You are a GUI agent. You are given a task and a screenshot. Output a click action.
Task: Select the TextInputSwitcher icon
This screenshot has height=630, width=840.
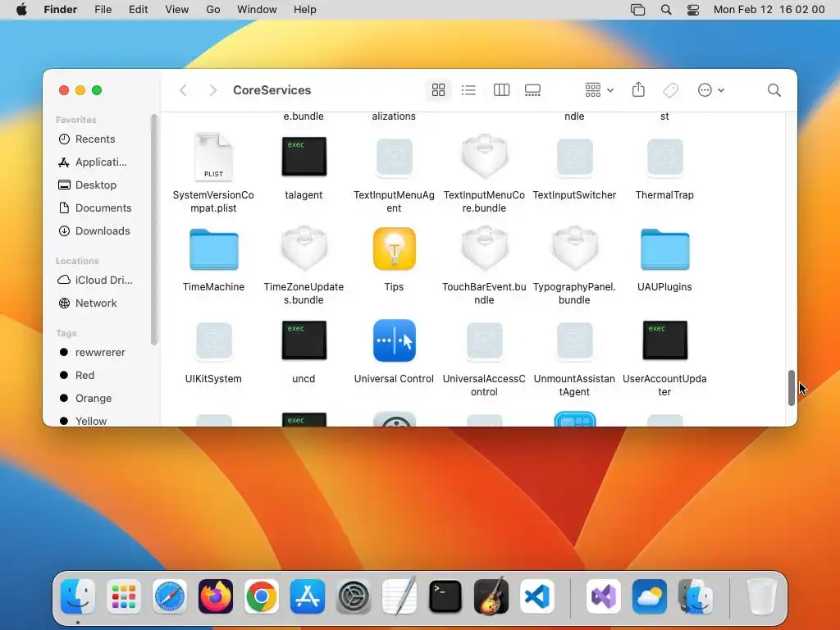coord(574,157)
